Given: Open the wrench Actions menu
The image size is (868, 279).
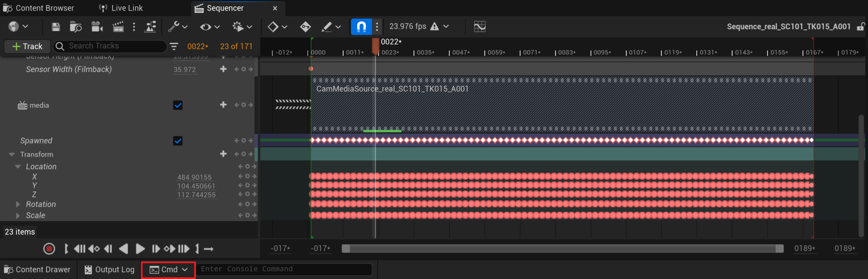Looking at the screenshot, I should click(x=178, y=27).
